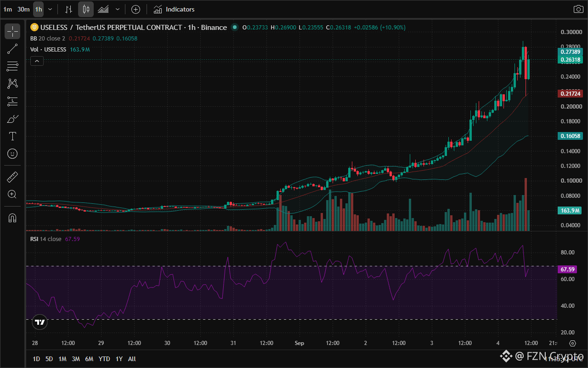Open the emoji icons tool
The image size is (588, 368).
[12, 154]
